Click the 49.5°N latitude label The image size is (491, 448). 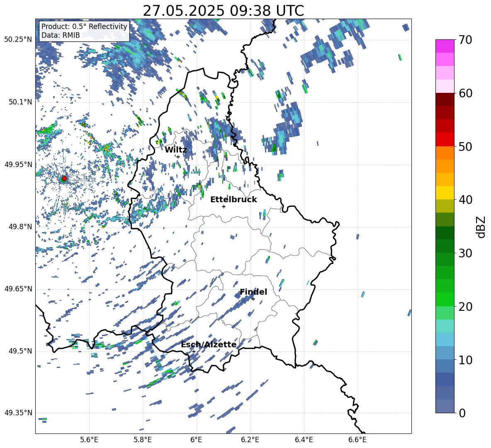(20, 351)
